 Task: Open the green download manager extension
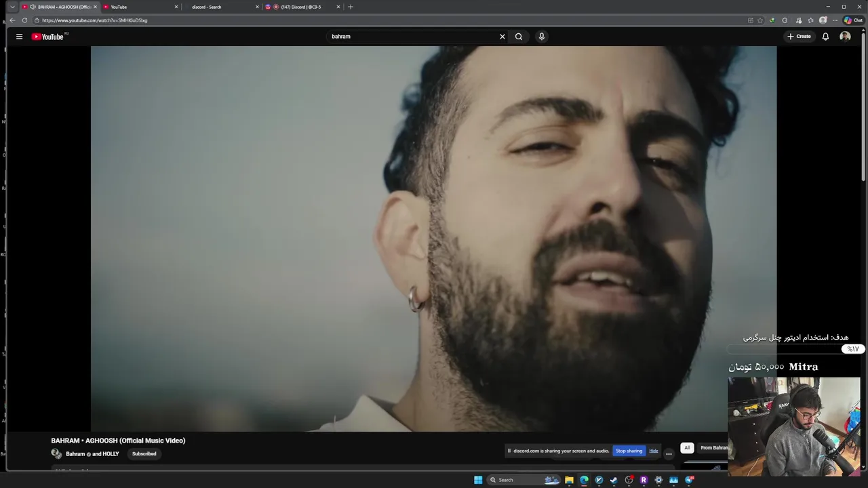click(x=772, y=20)
